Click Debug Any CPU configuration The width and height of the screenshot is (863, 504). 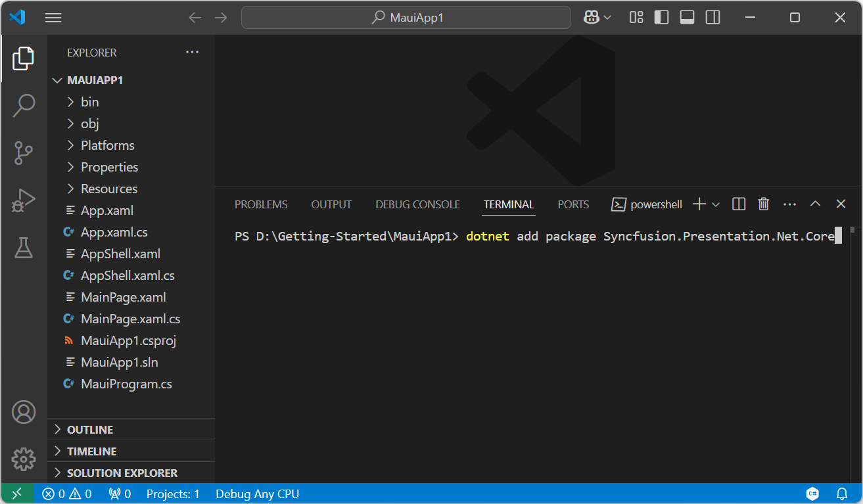257,493
